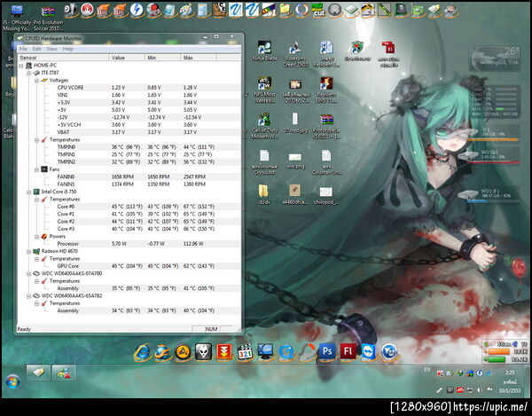Screen dimensions: 532x416
Task: Click the 112.96 W max processor power value
Action: 193,244
